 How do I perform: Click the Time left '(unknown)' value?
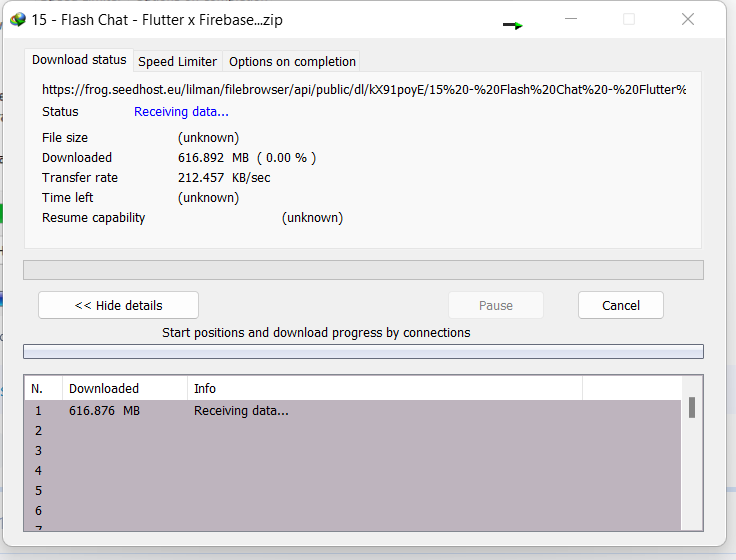tap(208, 198)
